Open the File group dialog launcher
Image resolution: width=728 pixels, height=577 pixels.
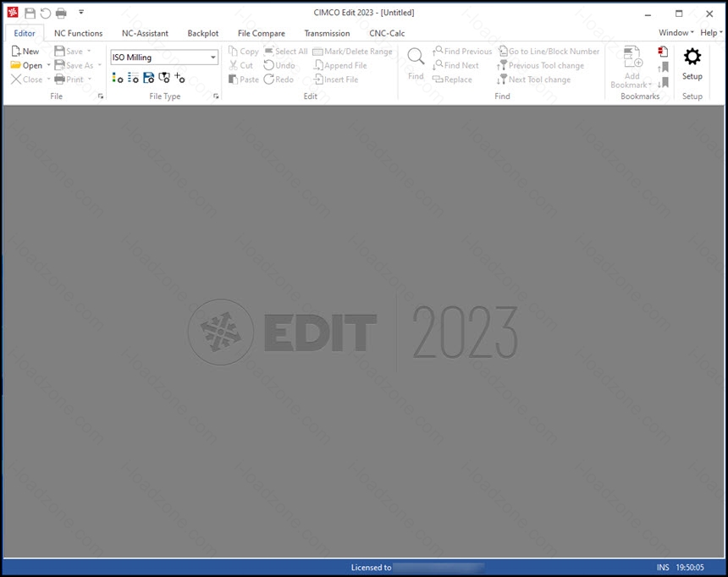100,96
